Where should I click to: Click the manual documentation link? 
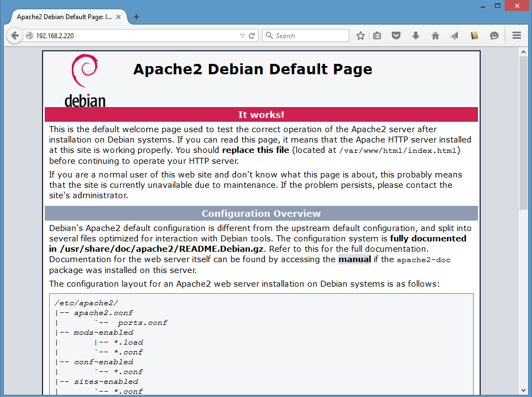354,259
